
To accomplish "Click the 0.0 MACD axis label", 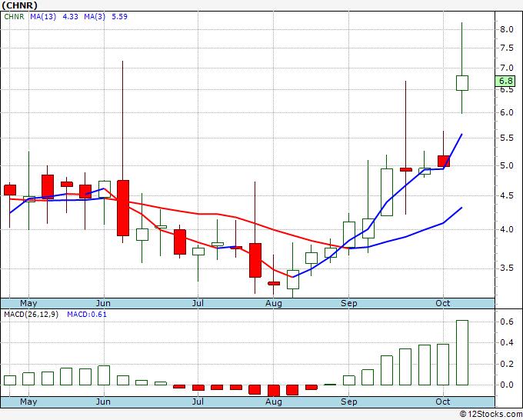I will pos(506,385).
